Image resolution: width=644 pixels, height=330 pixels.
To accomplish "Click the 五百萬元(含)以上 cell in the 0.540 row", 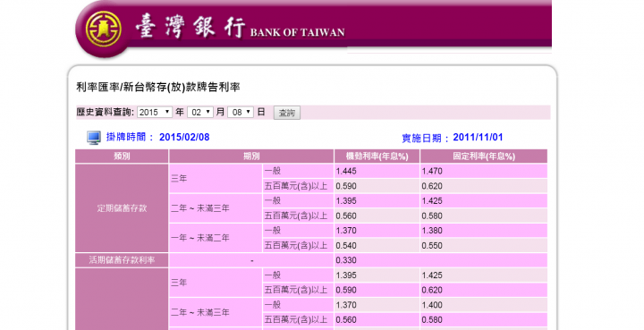I will coord(298,245).
